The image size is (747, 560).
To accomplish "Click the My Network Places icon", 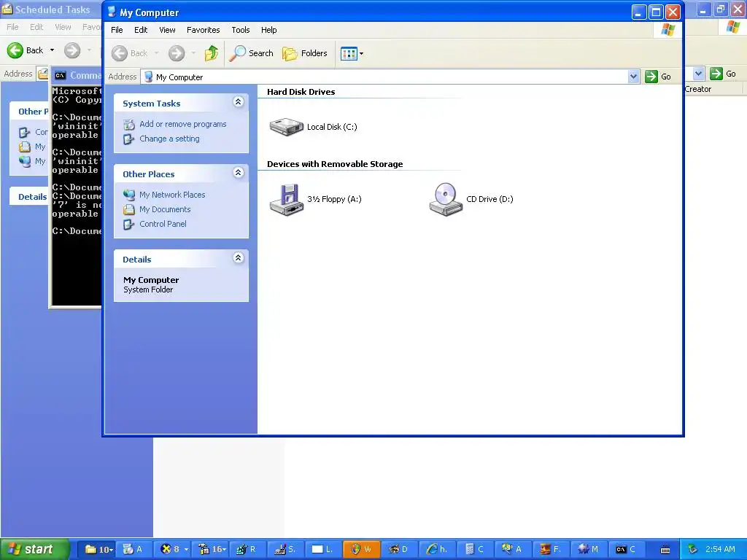I will [x=129, y=195].
